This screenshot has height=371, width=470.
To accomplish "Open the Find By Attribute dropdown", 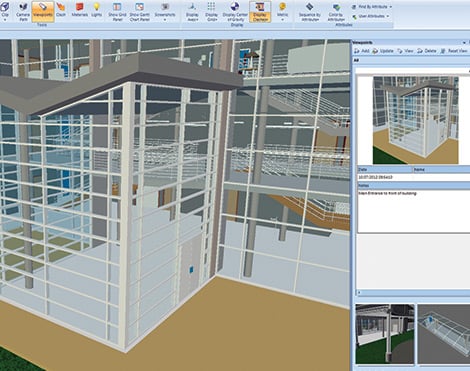I will click(372, 7).
